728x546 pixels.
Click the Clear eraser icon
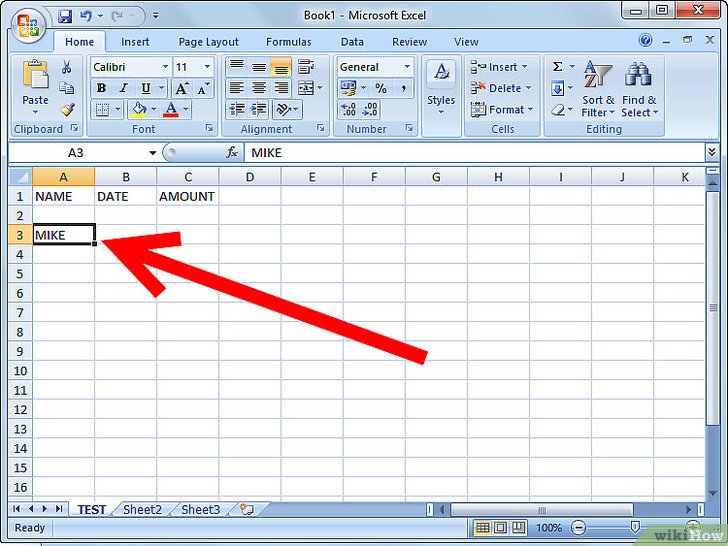coord(558,110)
